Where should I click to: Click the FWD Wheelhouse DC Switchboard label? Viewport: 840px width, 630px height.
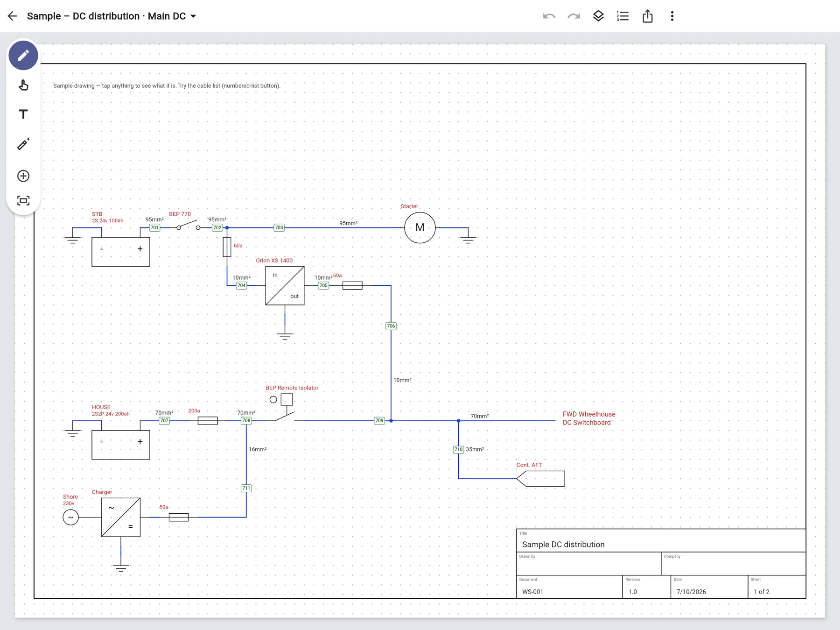(589, 418)
